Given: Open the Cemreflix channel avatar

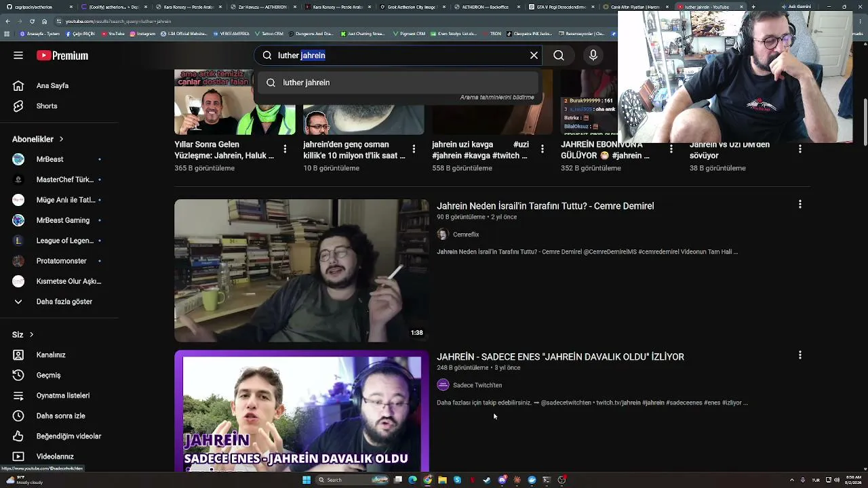Looking at the screenshot, I should point(443,235).
